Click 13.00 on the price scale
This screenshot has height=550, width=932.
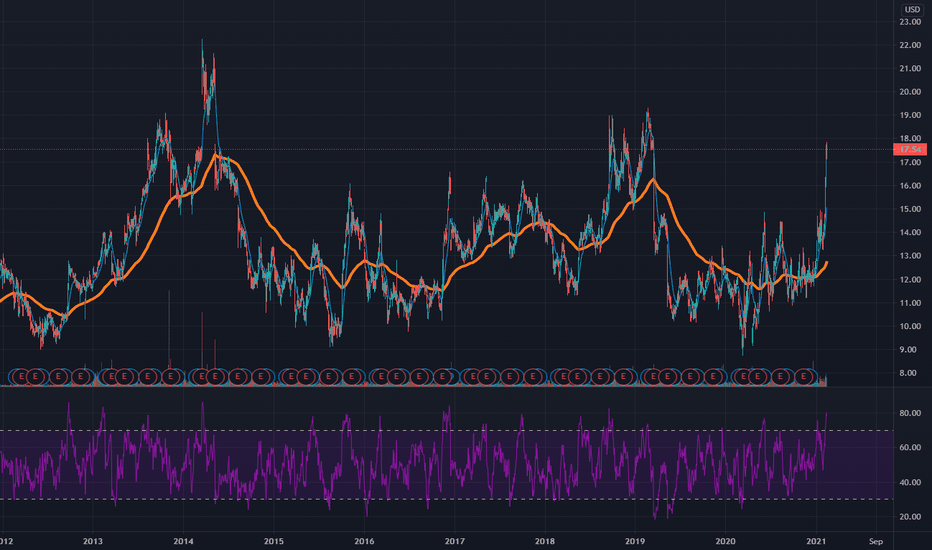click(910, 256)
